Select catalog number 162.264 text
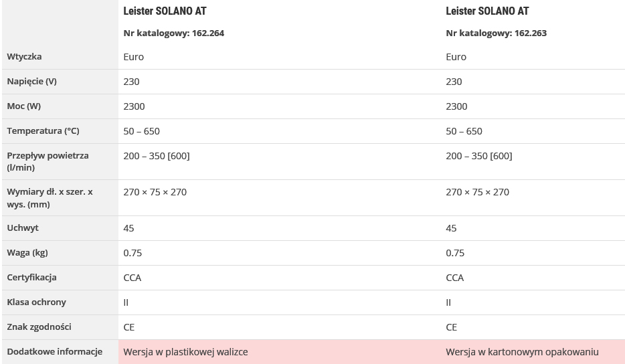625x364 pixels. coord(173,33)
